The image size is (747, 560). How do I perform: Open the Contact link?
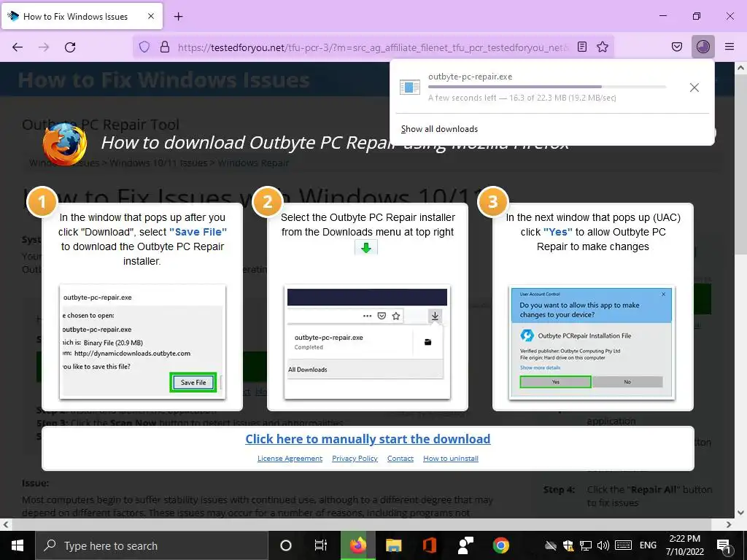coord(400,458)
